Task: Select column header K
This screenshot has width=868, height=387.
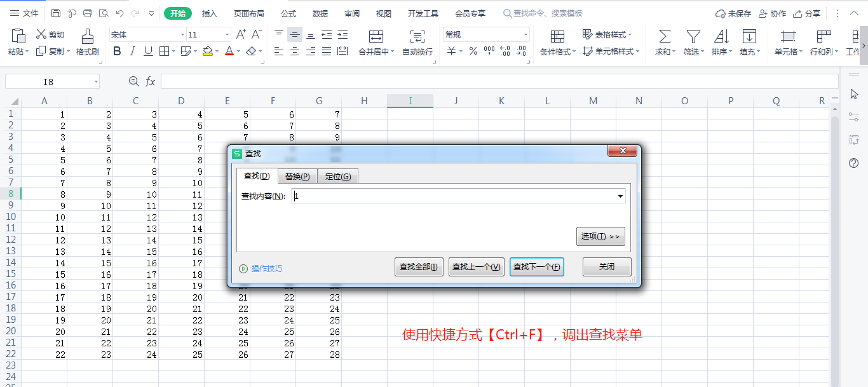Action: pyautogui.click(x=502, y=101)
